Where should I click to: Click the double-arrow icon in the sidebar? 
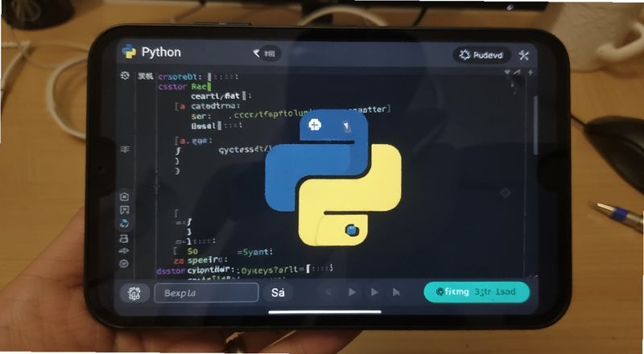coord(124,251)
